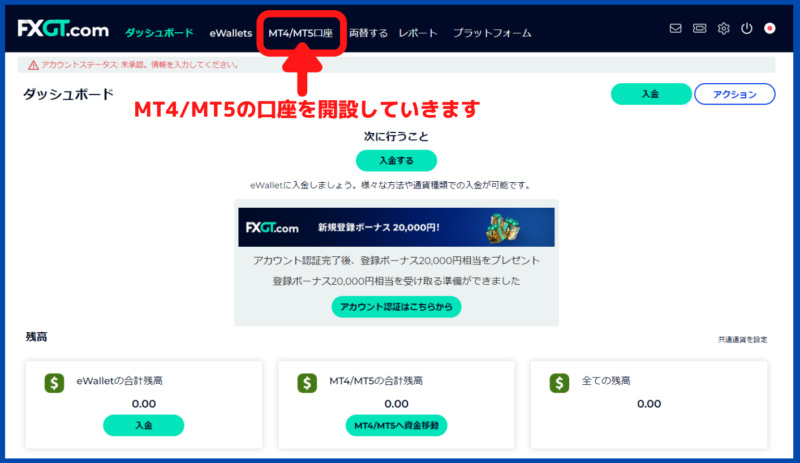The image size is (800, 463).
Task: Select the 両替する menu item
Action: (x=368, y=33)
